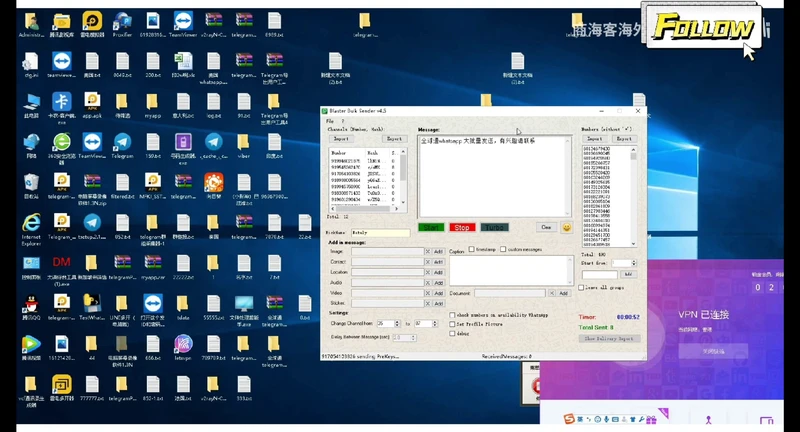The width and height of the screenshot is (800, 432).
Task: Open the Tencent QQ penguin icon
Action: [x=31, y=308]
